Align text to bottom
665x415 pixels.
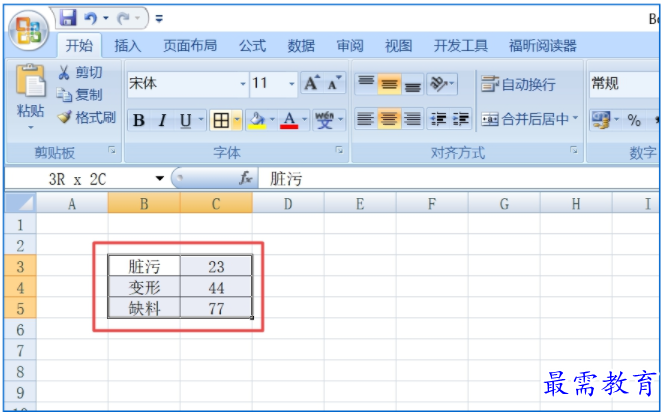(x=412, y=83)
